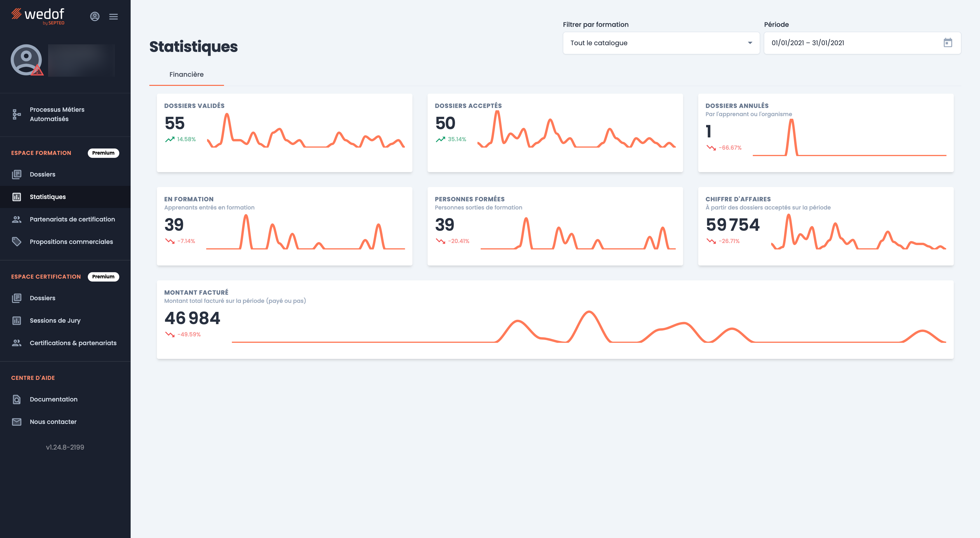
Task: Click the Nous contacter envelope icon
Action: click(x=16, y=422)
